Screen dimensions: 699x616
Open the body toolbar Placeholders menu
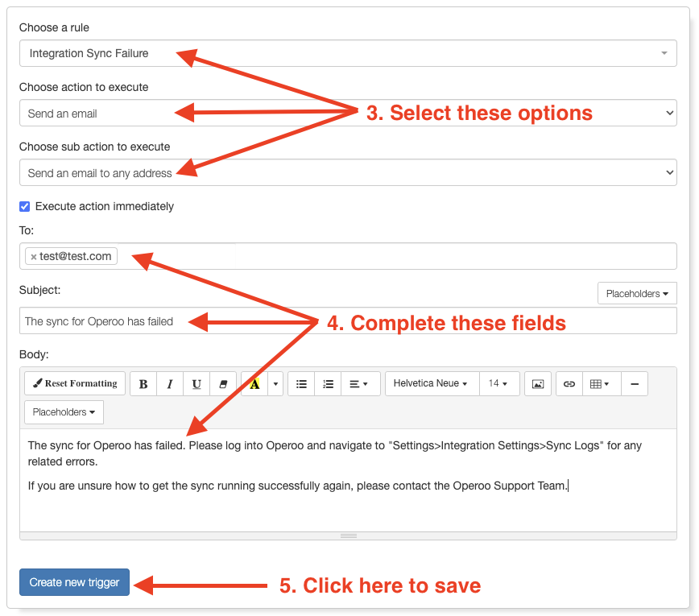pyautogui.click(x=64, y=411)
